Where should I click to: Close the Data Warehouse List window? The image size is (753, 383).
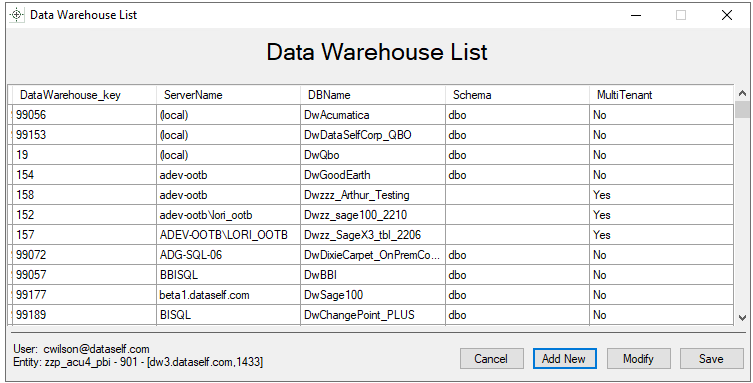[x=727, y=15]
